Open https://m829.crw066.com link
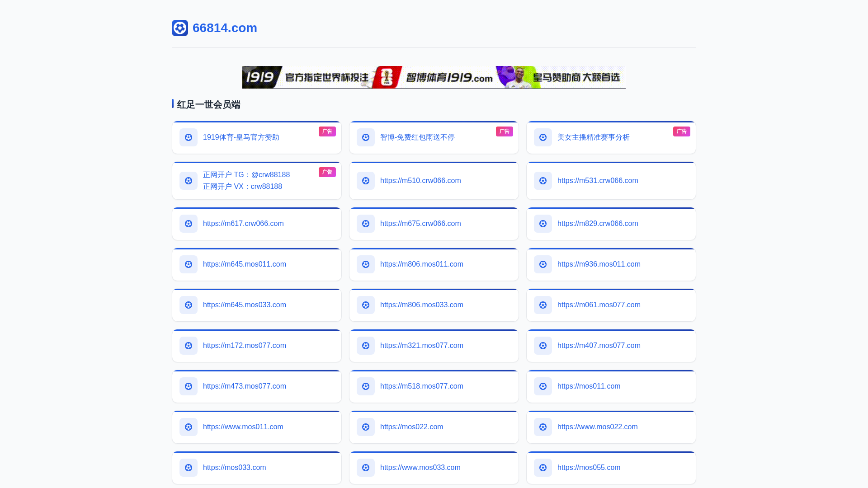The width and height of the screenshot is (868, 488). click(598, 224)
